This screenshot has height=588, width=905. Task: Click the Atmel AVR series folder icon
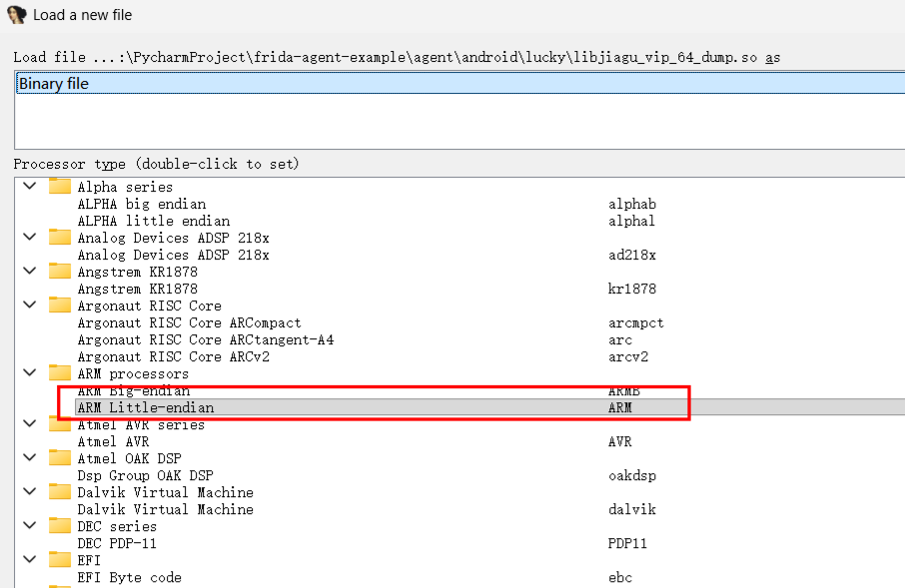60,424
